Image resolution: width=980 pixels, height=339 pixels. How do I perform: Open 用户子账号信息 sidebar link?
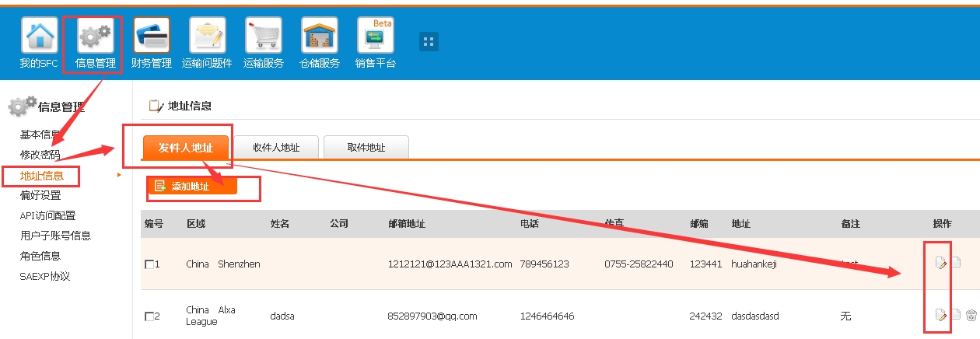point(55,236)
